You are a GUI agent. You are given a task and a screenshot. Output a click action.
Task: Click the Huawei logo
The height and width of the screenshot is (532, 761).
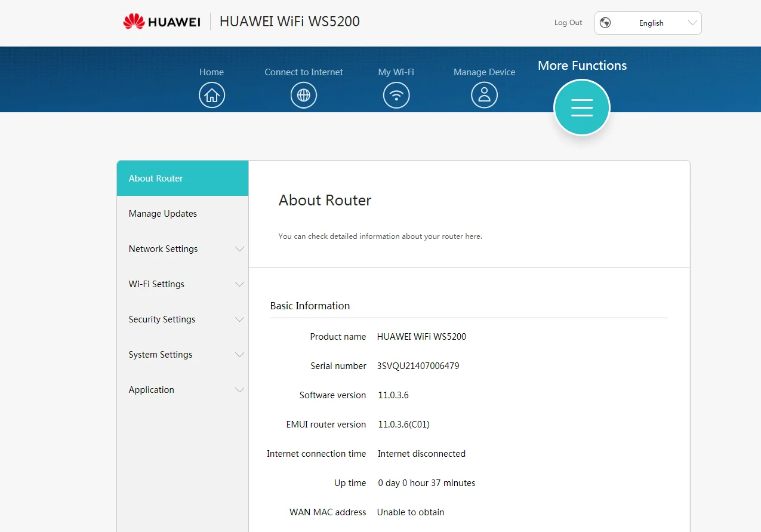click(162, 22)
